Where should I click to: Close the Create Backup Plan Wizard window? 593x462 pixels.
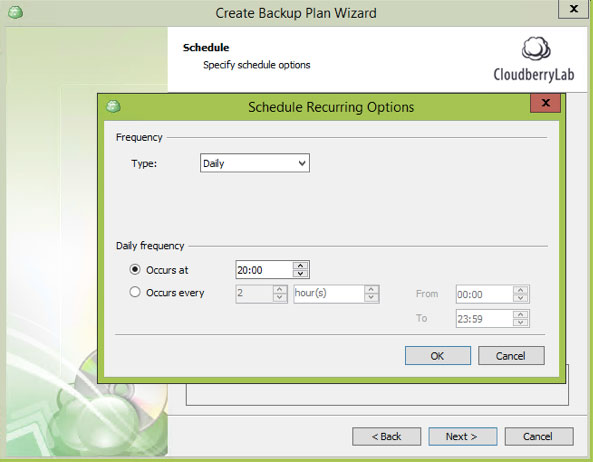(x=573, y=9)
